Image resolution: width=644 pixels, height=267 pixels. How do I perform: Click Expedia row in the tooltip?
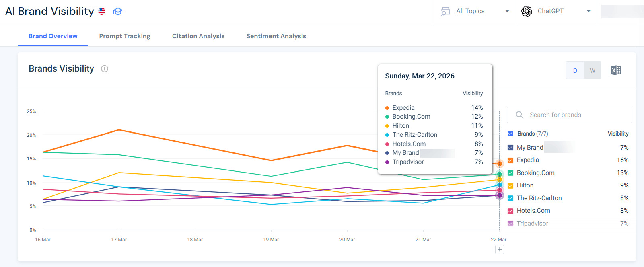(434, 108)
